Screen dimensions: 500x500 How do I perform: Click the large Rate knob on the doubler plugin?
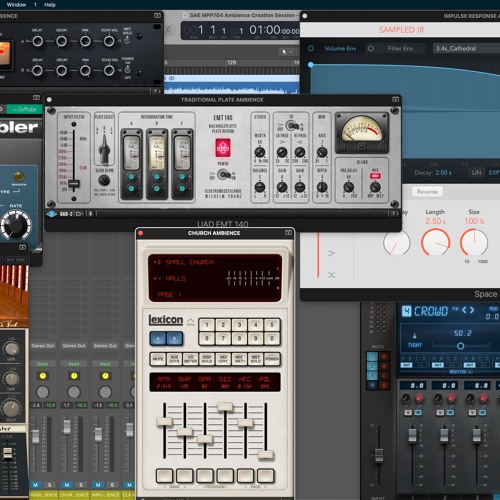16,225
